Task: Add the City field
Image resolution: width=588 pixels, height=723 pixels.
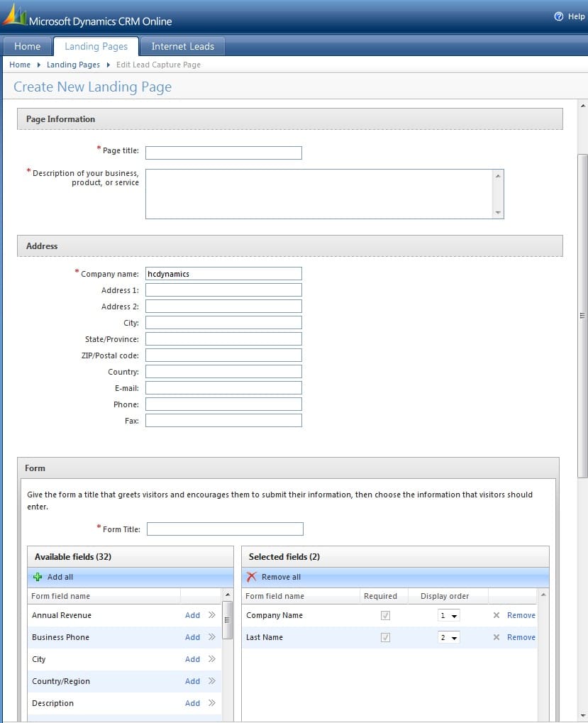Action: click(193, 659)
